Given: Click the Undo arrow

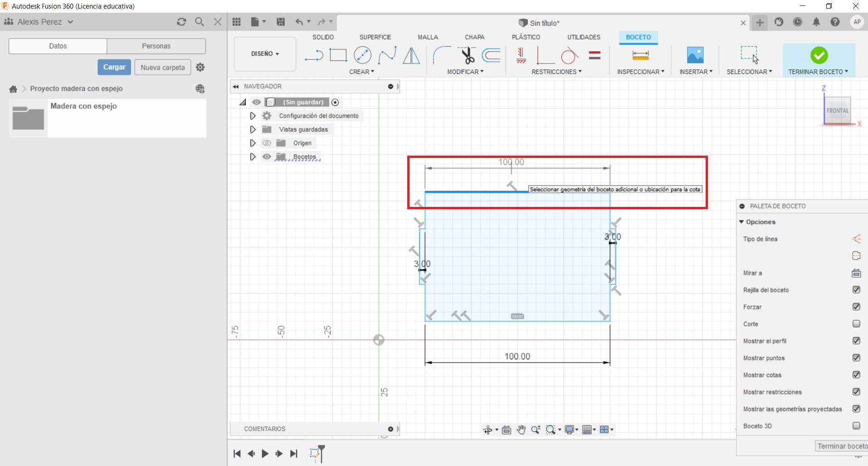Looking at the screenshot, I should pos(299,22).
